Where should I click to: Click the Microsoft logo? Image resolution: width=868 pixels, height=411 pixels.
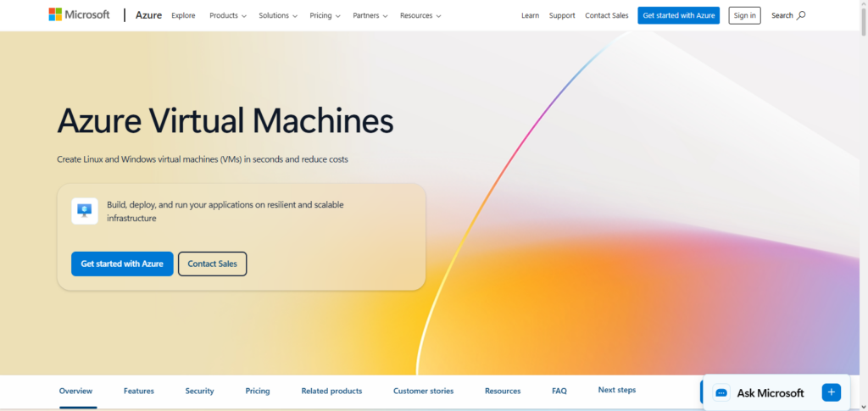pos(79,15)
